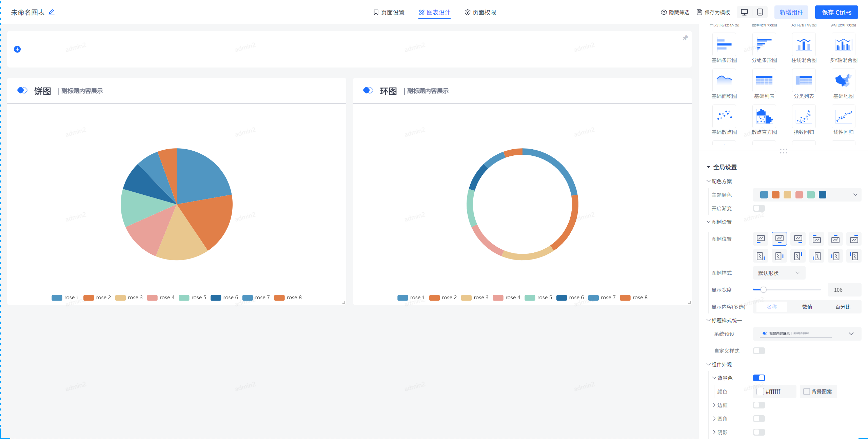
Task: Select the 柱线混合图 chart icon
Action: [x=804, y=45]
